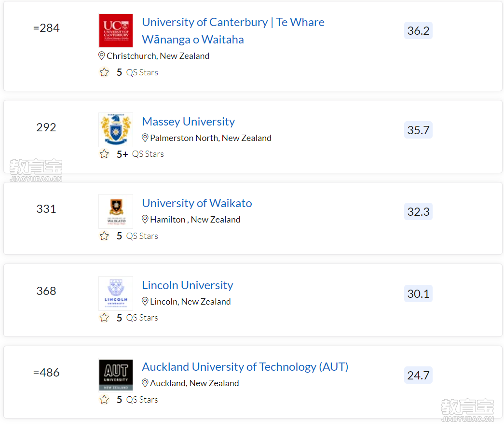Open Auckland University of Technology link
The width and height of the screenshot is (504, 433).
point(245,367)
